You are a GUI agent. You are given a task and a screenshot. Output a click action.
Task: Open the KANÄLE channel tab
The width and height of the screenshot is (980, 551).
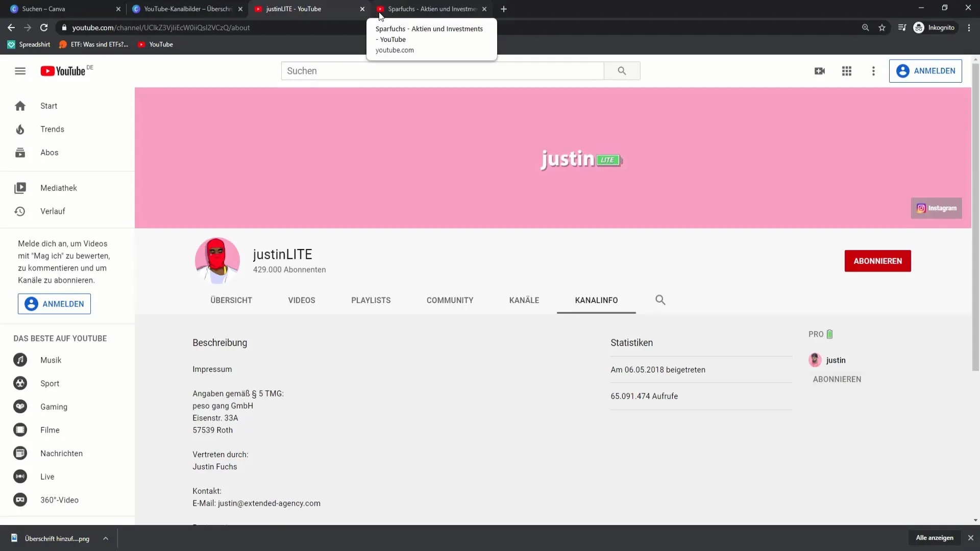(x=524, y=300)
